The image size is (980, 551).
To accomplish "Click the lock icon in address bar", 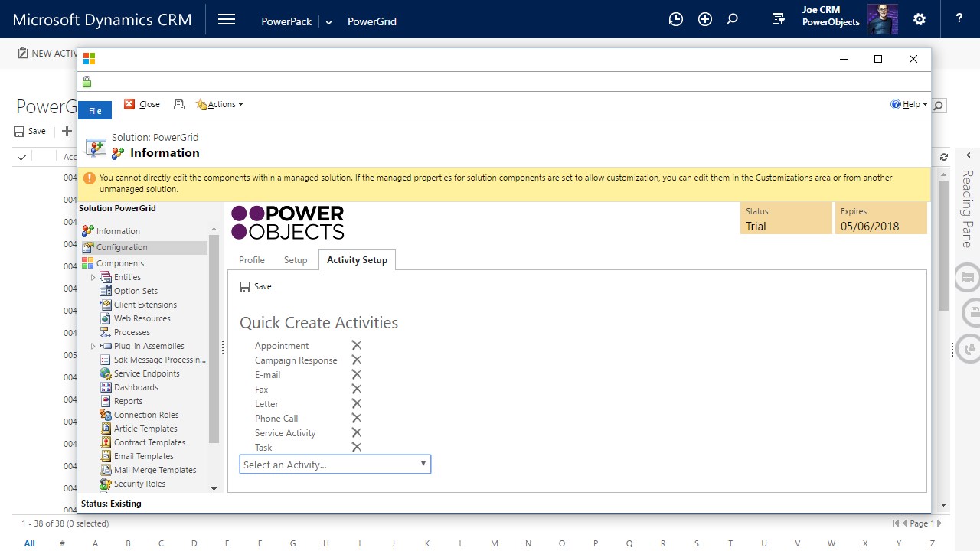I will click(87, 82).
